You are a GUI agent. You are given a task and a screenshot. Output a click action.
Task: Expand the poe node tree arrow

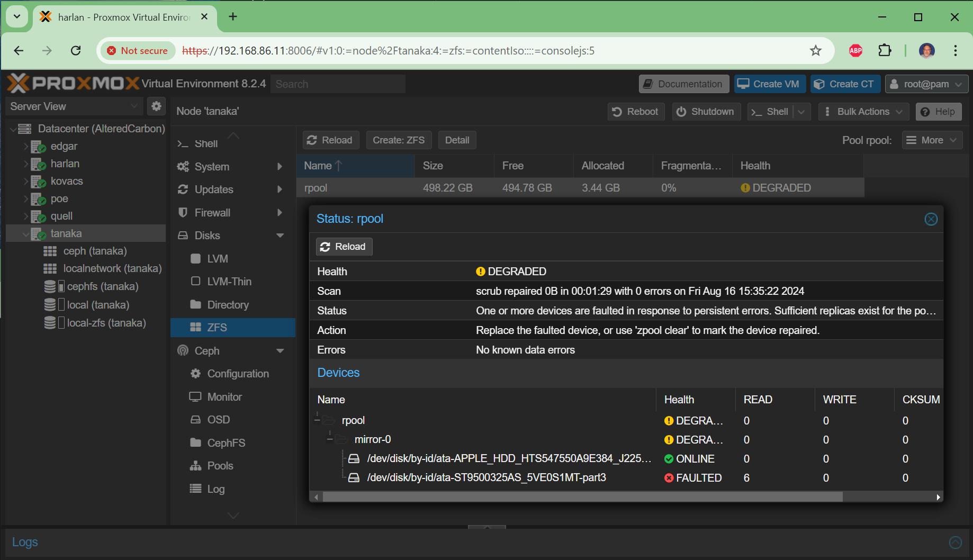[x=25, y=198]
